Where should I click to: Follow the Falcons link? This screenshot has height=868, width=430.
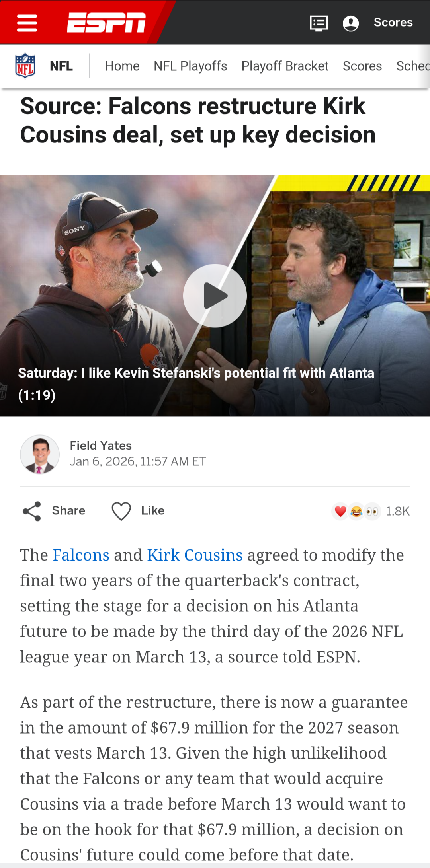coord(81,555)
